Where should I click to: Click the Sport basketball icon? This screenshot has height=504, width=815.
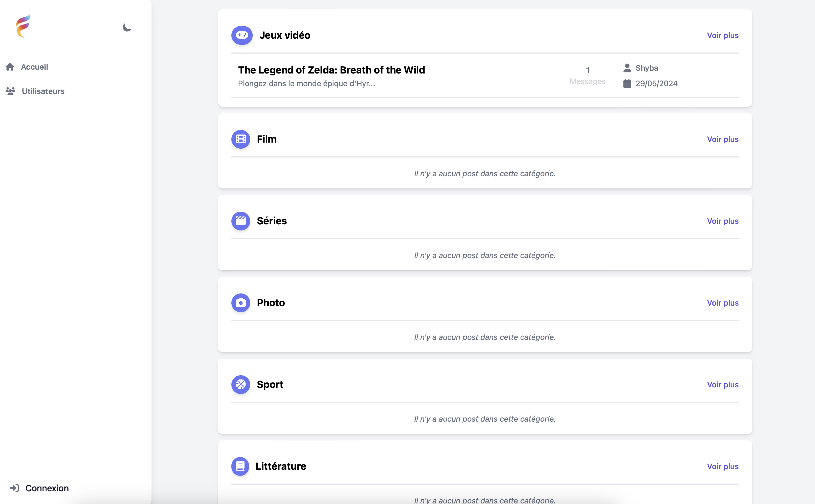pyautogui.click(x=241, y=384)
